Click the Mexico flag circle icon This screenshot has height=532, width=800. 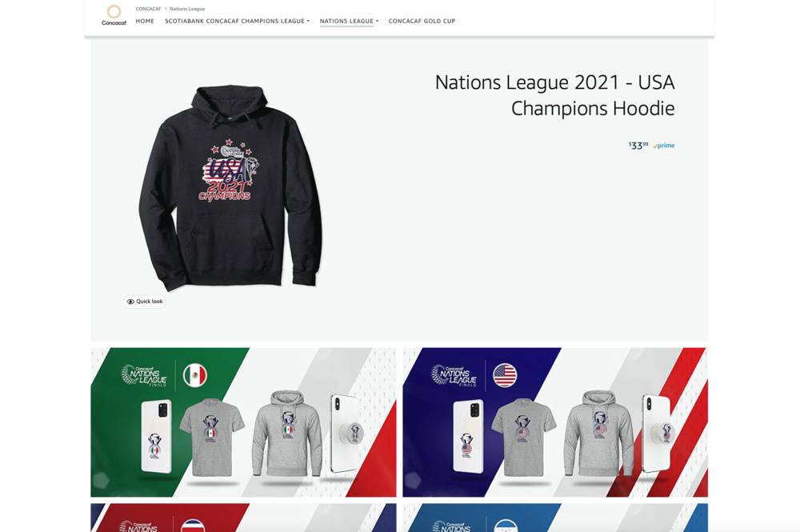195,375
